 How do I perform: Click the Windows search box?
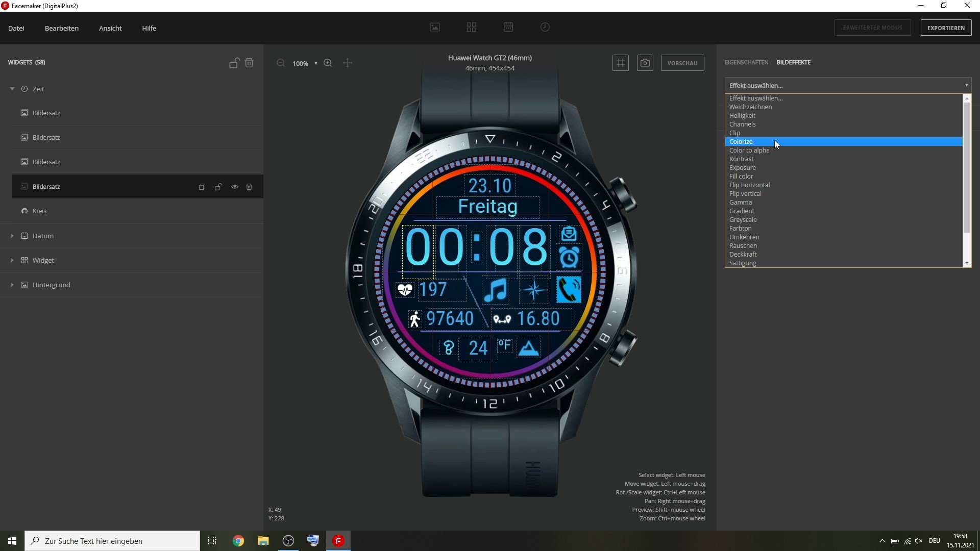coord(112,541)
